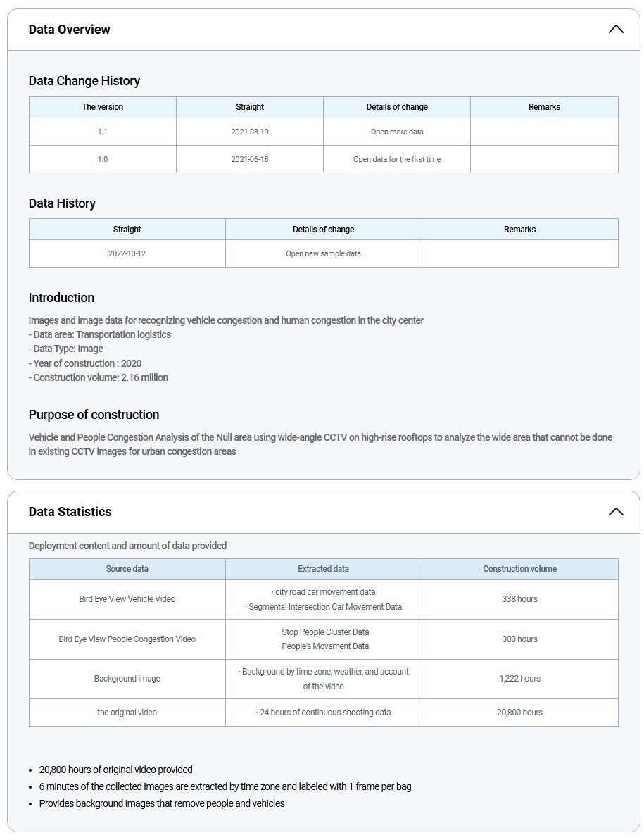Image resolution: width=644 pixels, height=840 pixels.
Task: Select the 2022-10-12 date cell
Action: 127,253
